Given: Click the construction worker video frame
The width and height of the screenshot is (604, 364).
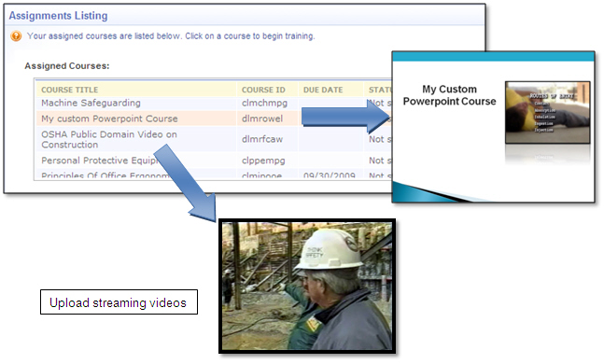Looking at the screenshot, I should tap(307, 287).
